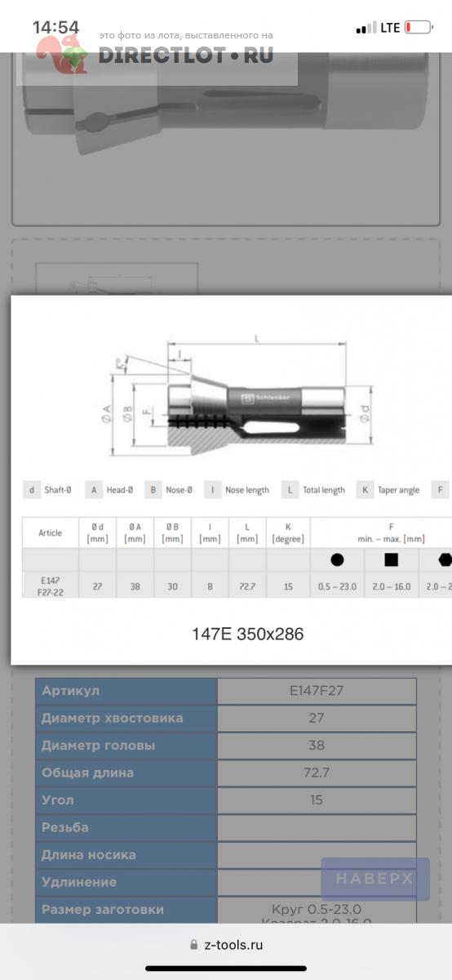Tap the 'E147 F27-22' article cell
452x980 pixels.
(x=51, y=586)
